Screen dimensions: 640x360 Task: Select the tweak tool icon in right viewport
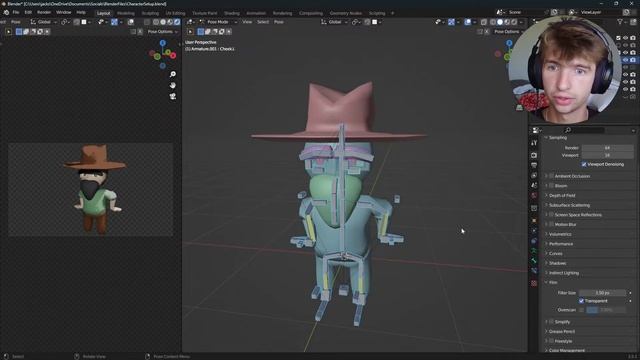[190, 31]
